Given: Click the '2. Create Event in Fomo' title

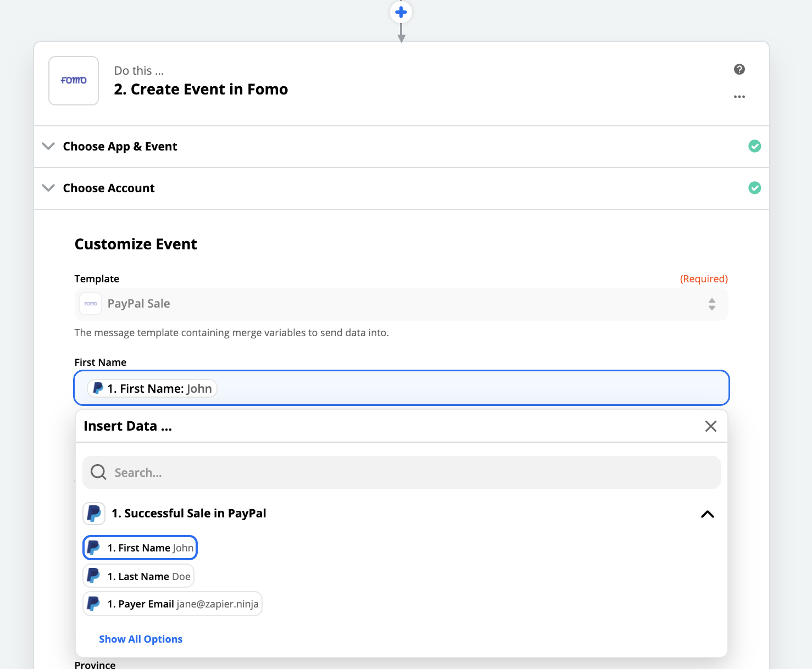Looking at the screenshot, I should (201, 89).
